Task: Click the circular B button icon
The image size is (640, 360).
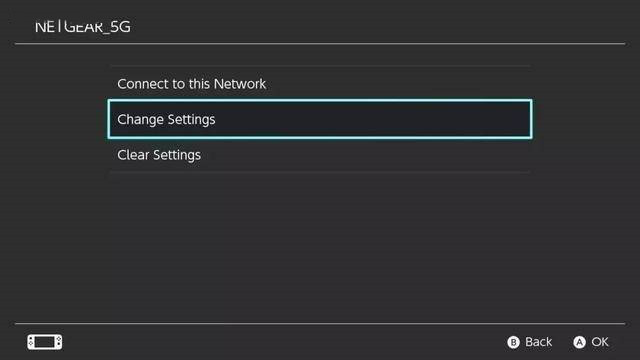Action: [513, 342]
